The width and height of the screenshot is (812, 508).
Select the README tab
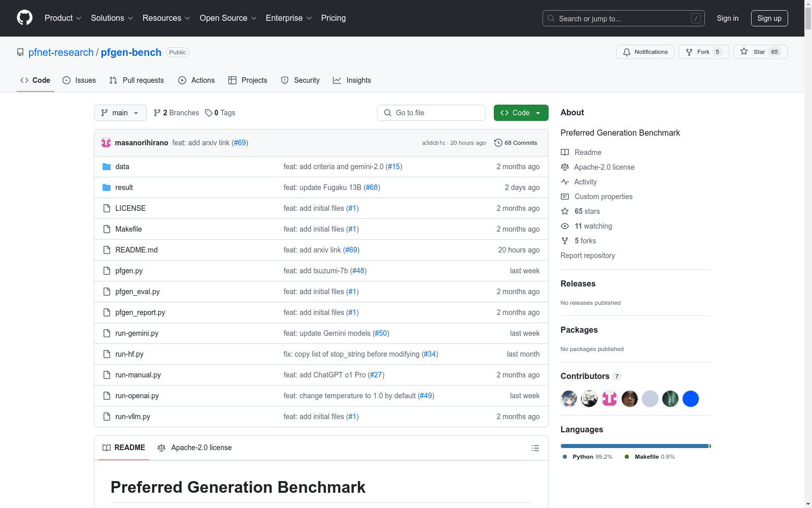coord(124,448)
